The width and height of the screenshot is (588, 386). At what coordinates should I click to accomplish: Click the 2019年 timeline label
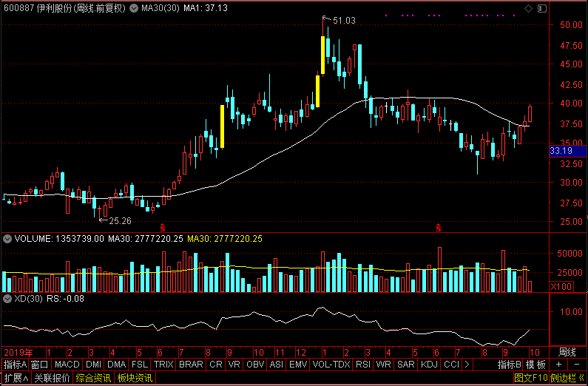18,352
